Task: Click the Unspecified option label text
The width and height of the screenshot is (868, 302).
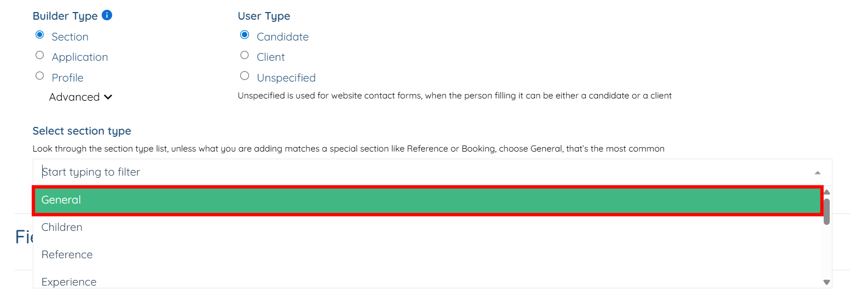Action: [286, 78]
